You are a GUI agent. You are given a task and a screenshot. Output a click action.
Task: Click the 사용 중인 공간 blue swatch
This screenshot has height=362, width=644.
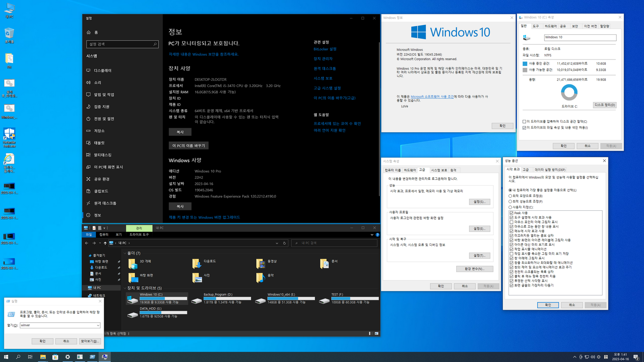pos(525,63)
